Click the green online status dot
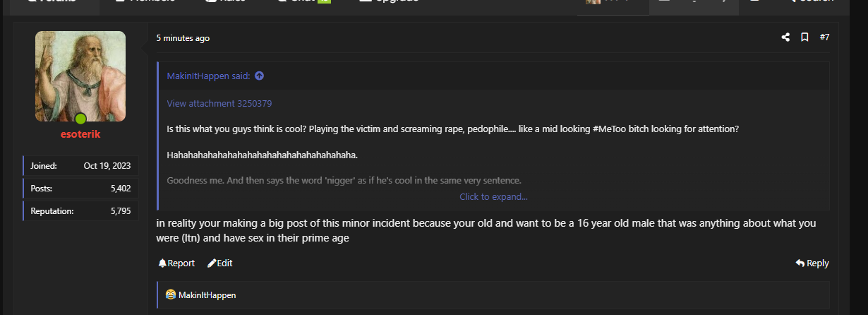 pyautogui.click(x=80, y=119)
